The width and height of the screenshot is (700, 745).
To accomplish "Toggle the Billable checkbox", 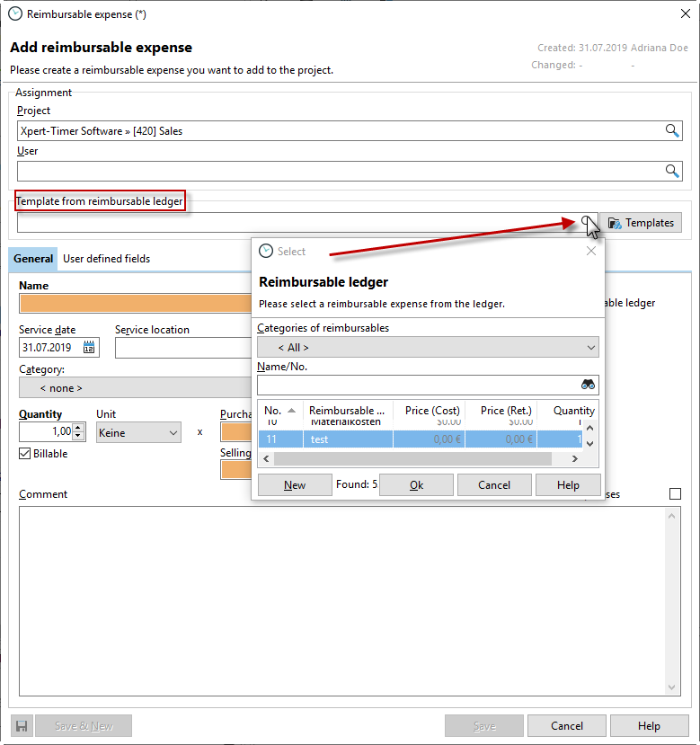I will [25, 454].
